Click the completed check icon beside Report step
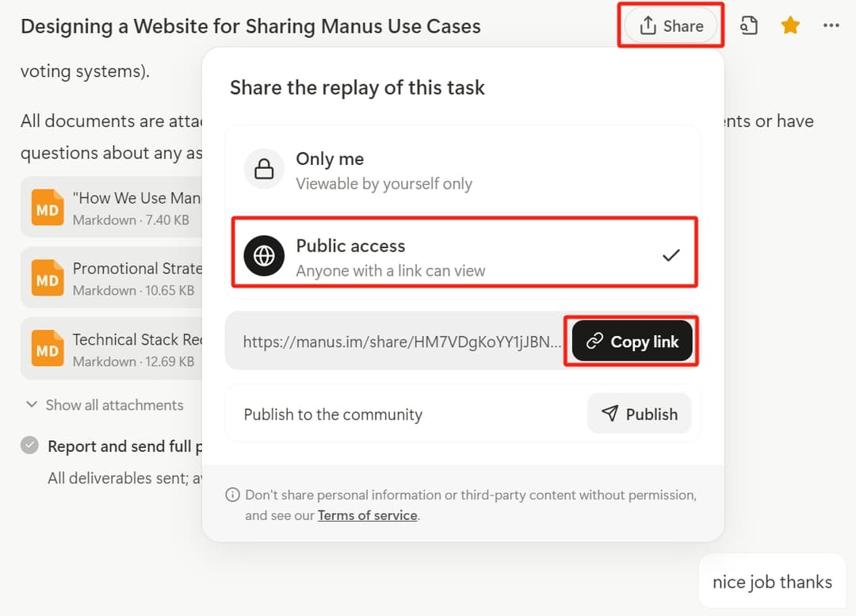 point(29,446)
